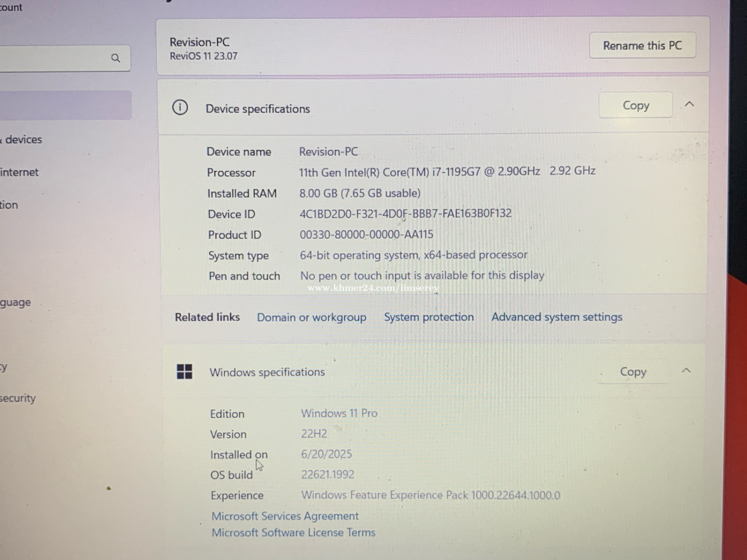
Task: Click the Device specifications info icon
Action: pos(180,107)
